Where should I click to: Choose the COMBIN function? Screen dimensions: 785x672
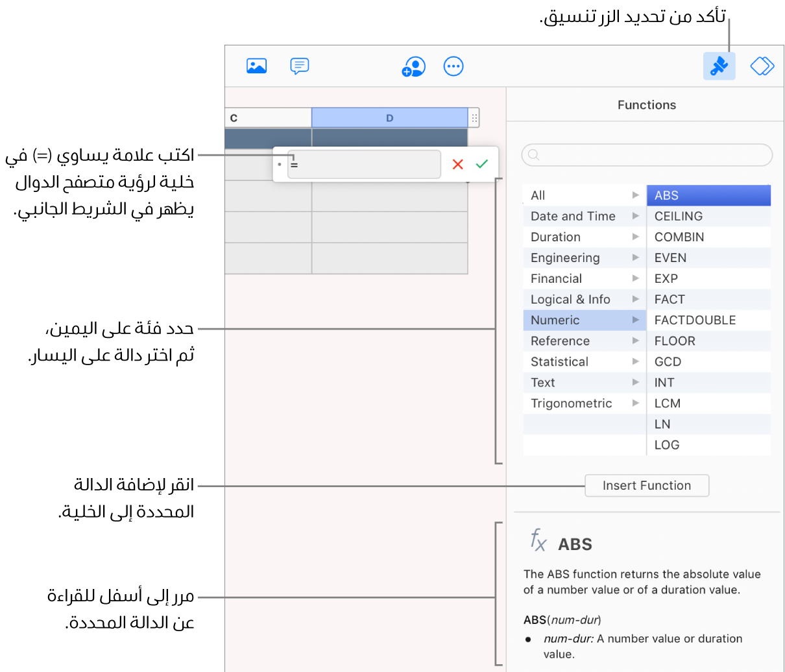tap(709, 237)
